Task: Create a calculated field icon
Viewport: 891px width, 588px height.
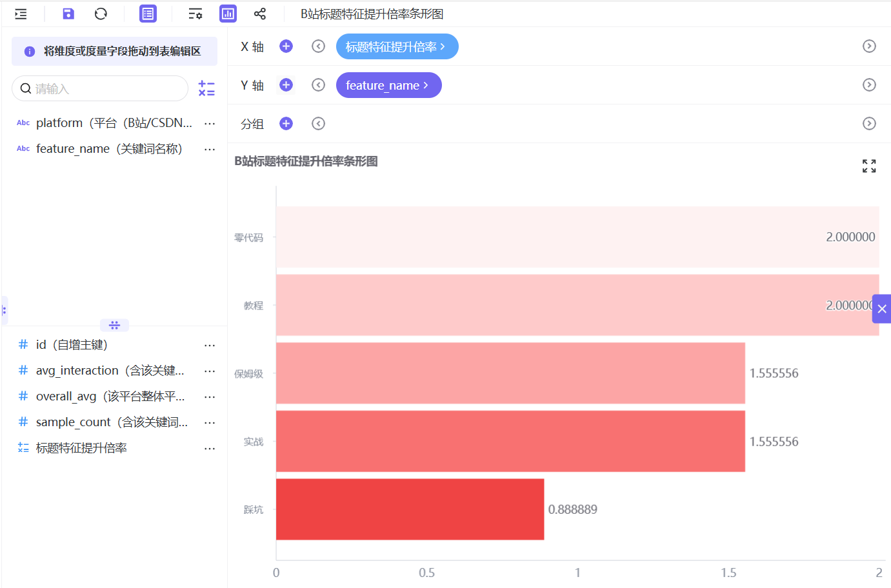Action: pyautogui.click(x=206, y=88)
